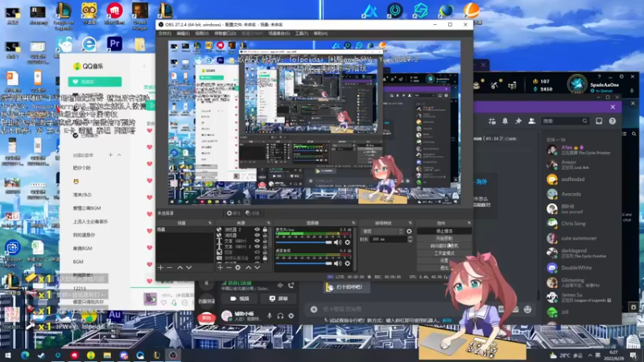Viewport: 644px width, 362px height.
Task: Open League client crafting hammer icon
Action: (x=494, y=85)
